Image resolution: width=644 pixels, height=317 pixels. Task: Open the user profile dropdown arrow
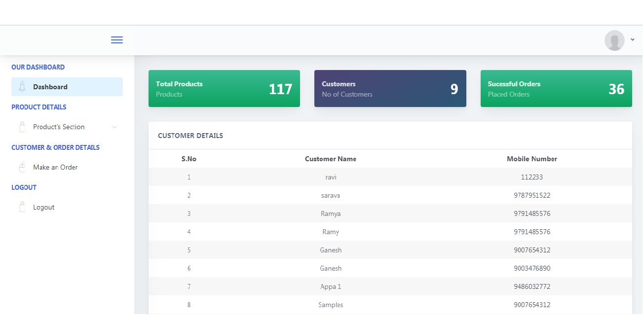click(x=632, y=40)
